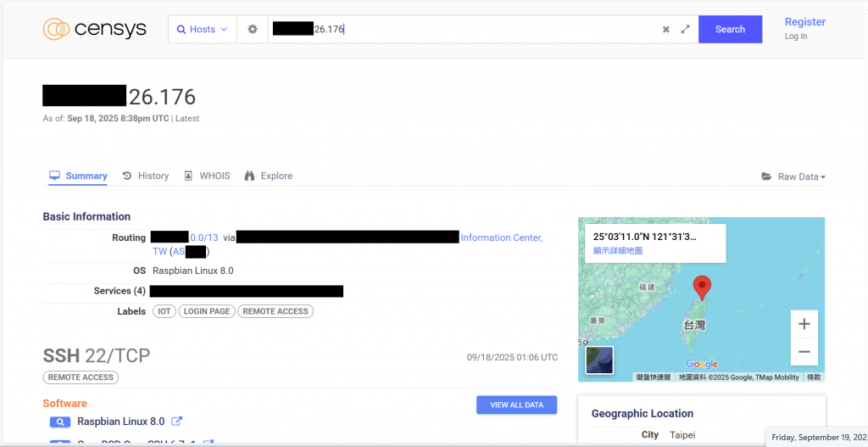868x447 pixels.
Task: Click the Software section heading
Action: pyautogui.click(x=64, y=403)
